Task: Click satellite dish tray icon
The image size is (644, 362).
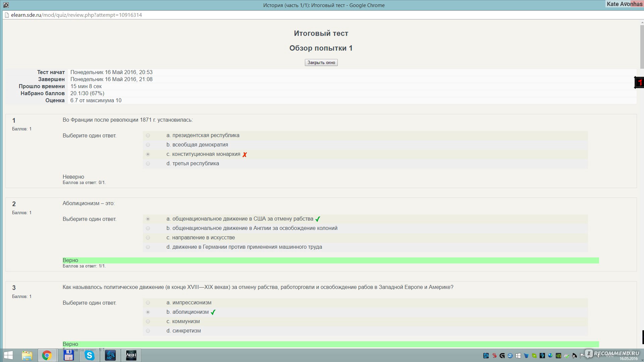Action: coord(575,356)
